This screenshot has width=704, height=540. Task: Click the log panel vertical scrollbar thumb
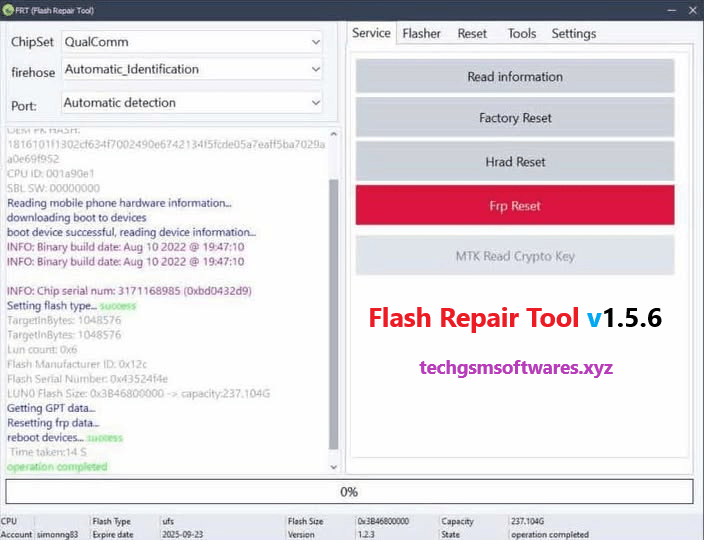[x=333, y=314]
